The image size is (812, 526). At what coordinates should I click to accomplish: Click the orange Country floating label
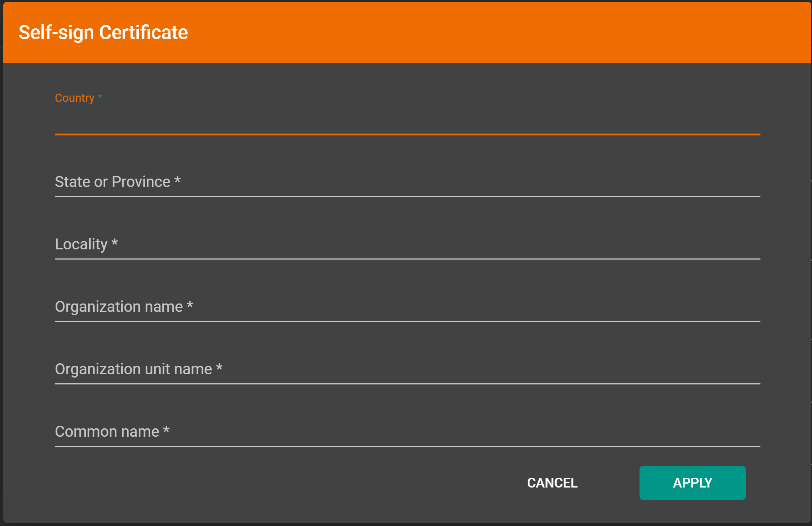coord(74,98)
